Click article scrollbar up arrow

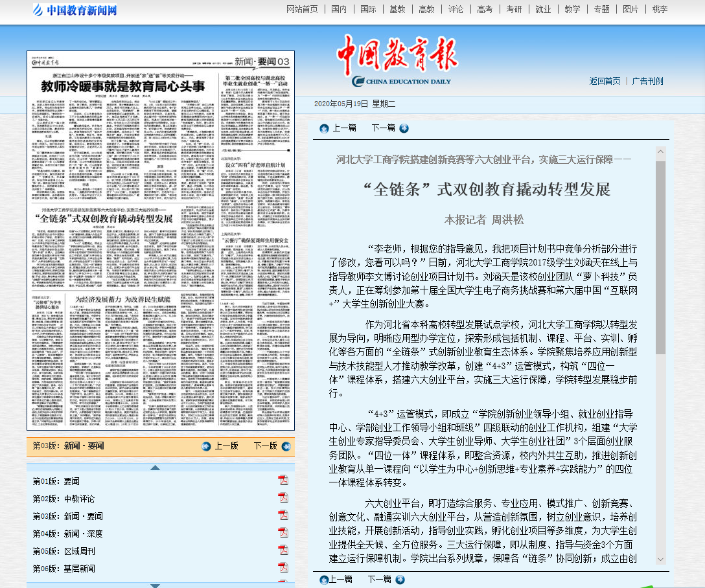pyautogui.click(x=660, y=152)
